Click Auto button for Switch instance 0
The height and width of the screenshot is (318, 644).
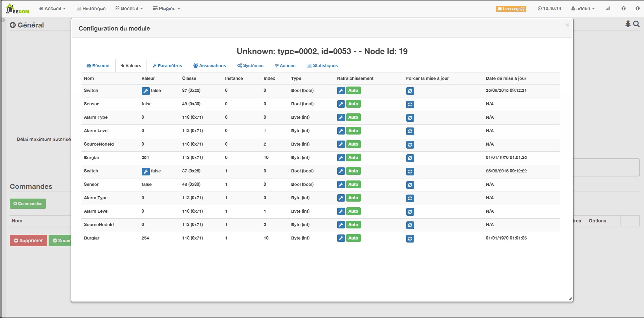point(353,91)
